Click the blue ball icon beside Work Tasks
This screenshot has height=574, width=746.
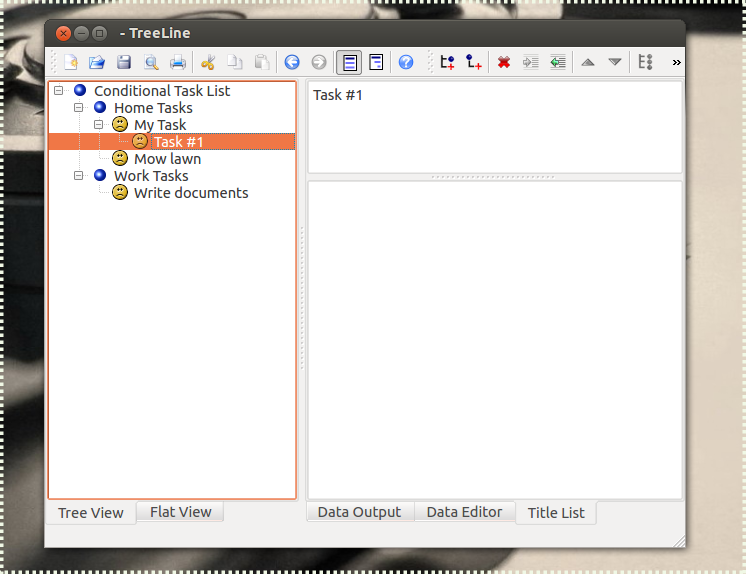(100, 175)
